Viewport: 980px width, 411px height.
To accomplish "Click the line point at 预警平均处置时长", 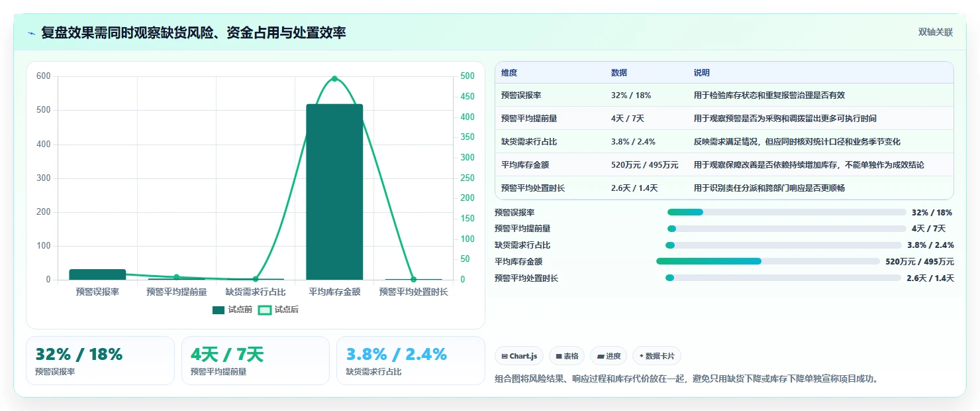I will tap(413, 279).
